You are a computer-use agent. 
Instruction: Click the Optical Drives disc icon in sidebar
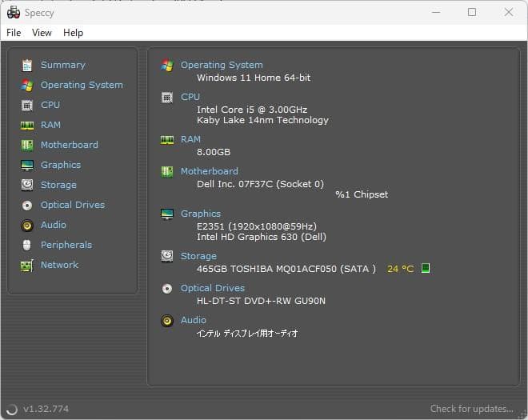click(x=27, y=205)
